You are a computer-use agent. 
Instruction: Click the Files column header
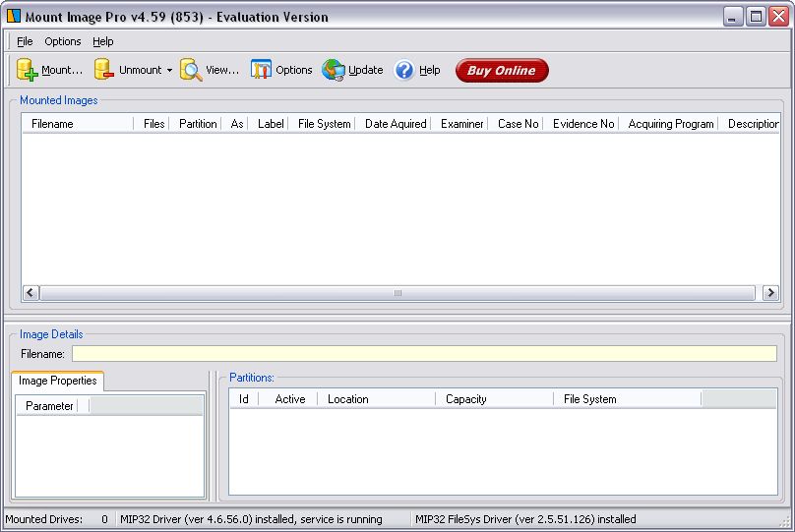click(152, 124)
